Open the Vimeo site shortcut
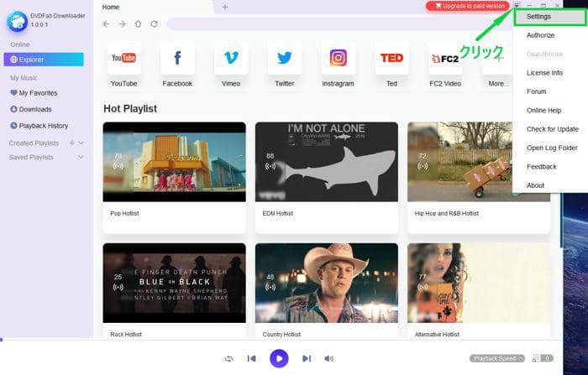Image resolution: width=588 pixels, height=375 pixels. pyautogui.click(x=231, y=58)
